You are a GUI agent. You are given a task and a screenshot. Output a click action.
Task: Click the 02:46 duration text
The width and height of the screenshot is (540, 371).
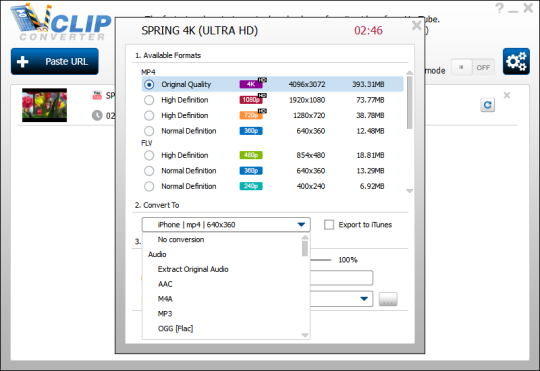[x=368, y=30]
